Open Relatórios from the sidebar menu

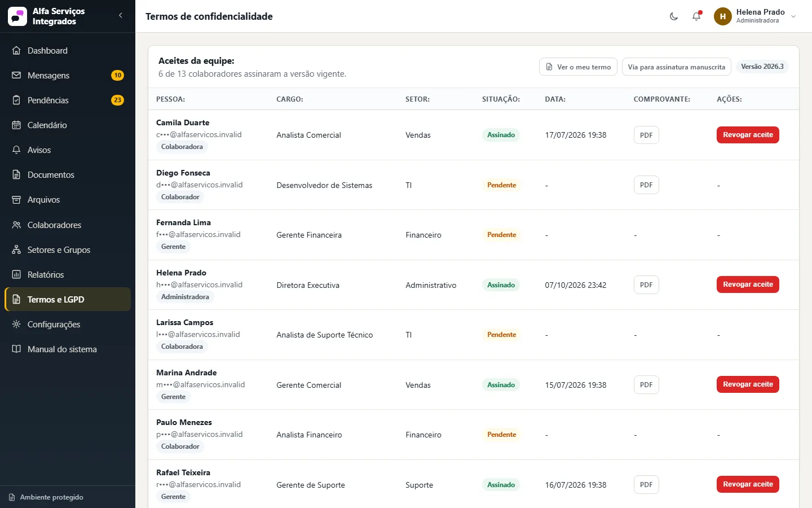(68, 274)
